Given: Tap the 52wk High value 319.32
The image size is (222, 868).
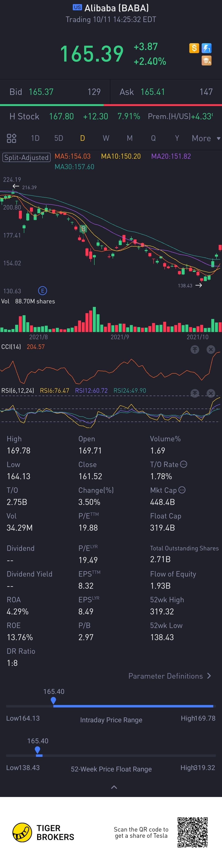Looking at the screenshot, I should (x=162, y=612).
